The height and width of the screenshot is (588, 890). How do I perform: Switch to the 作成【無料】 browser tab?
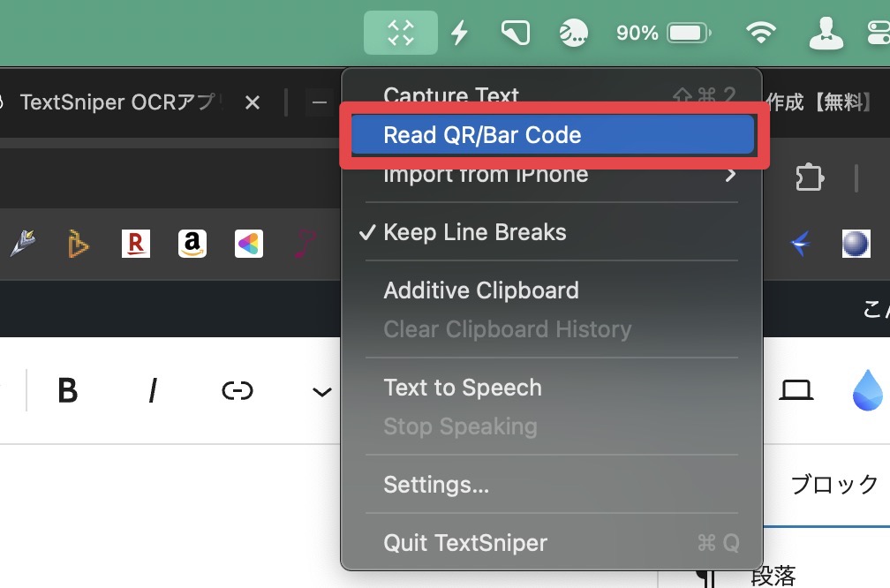818,102
